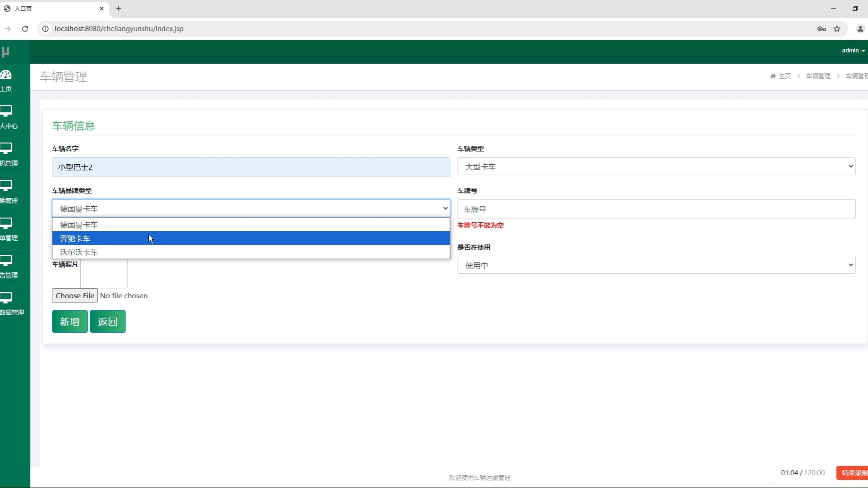Select 沃尔沃卡车 option in list
This screenshot has width=868, height=488.
(x=251, y=252)
